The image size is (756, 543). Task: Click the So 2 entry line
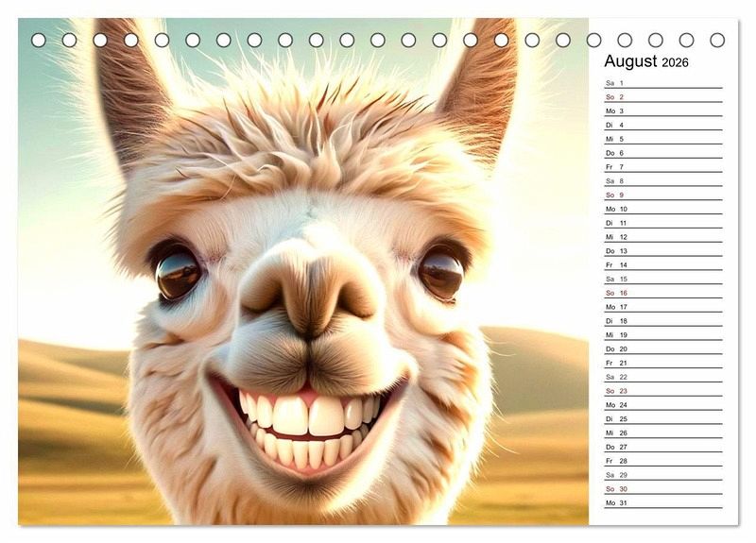(662, 97)
